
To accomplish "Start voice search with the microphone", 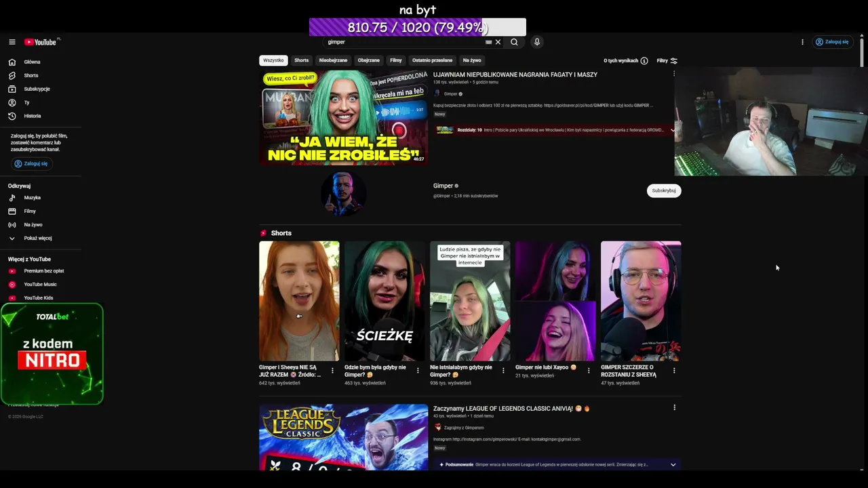I will tap(536, 42).
